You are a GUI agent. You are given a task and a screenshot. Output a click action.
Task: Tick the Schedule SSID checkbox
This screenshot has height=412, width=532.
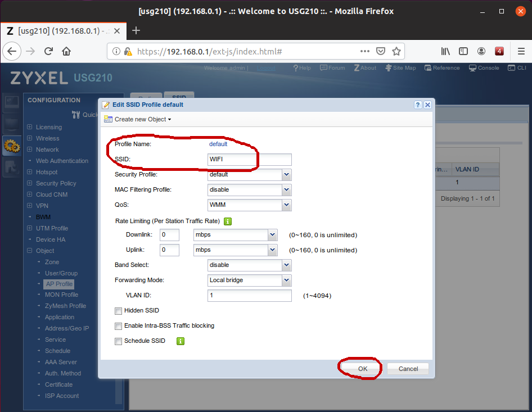click(118, 342)
